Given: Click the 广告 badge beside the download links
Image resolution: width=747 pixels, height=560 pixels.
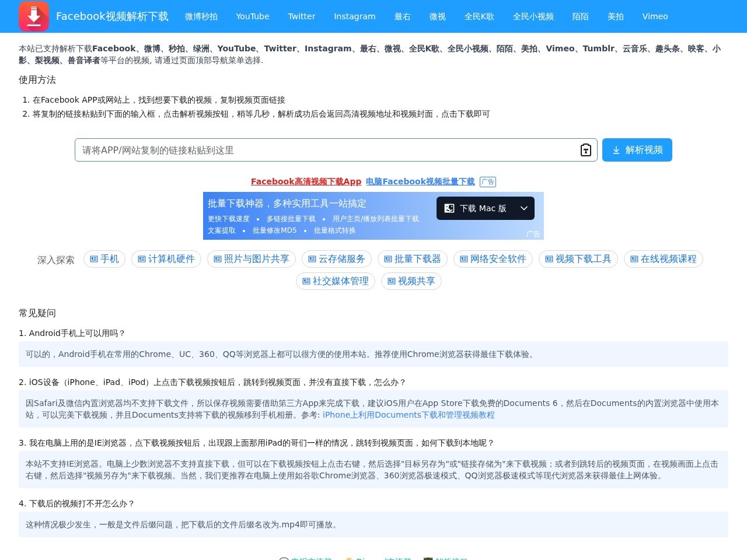Looking at the screenshot, I should click(488, 182).
